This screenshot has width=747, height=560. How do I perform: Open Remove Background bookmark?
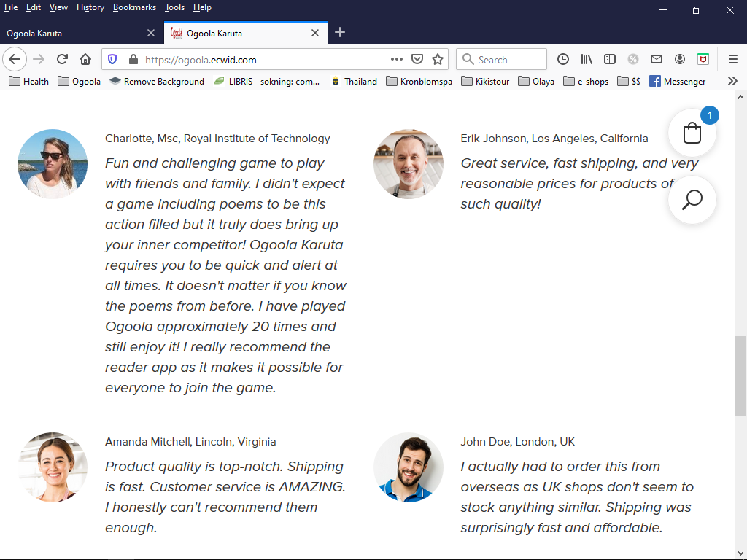point(157,82)
